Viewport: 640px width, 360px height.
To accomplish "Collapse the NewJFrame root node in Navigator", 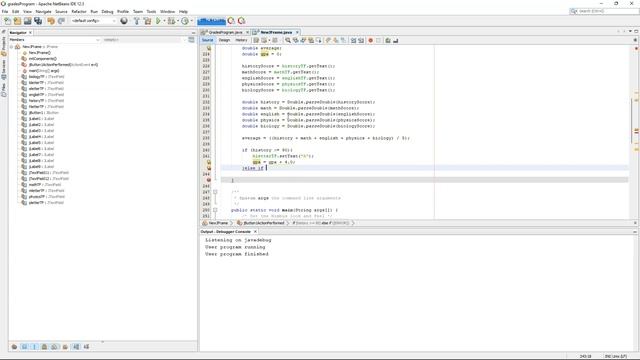I will [12, 47].
